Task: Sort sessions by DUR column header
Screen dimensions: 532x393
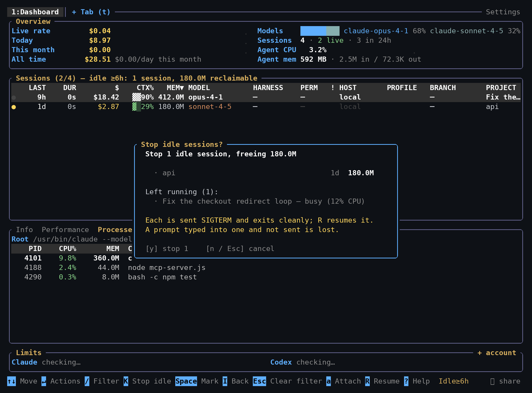Action: (70, 88)
